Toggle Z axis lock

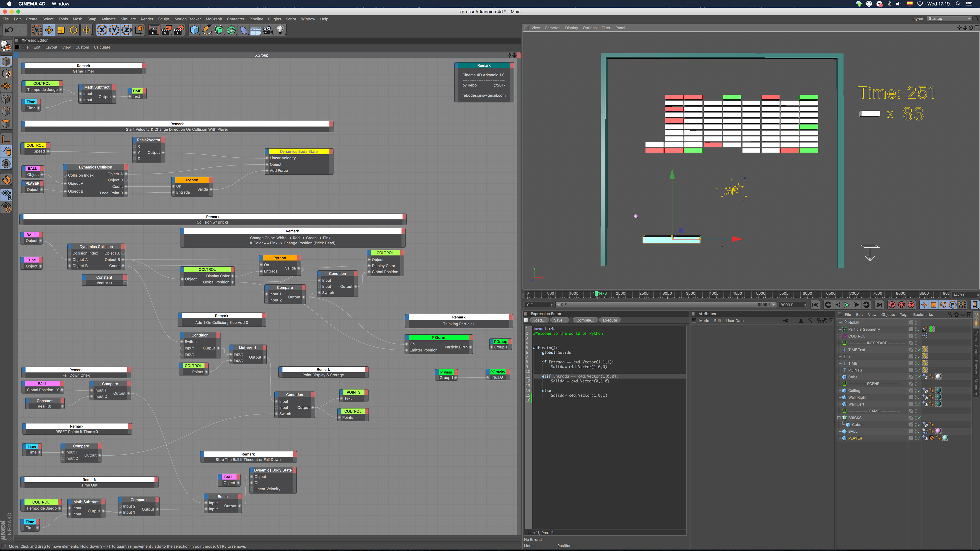(x=126, y=30)
